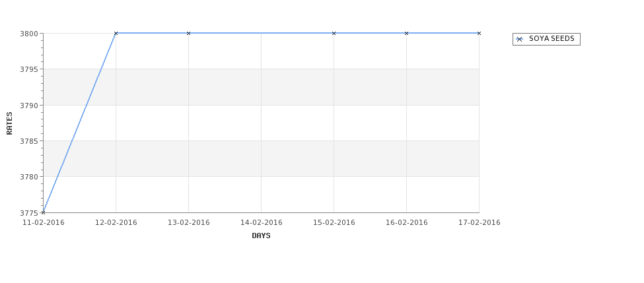Screen dimensions: 644x283
Task: Click the SOYA SEEDS legend label
Action: click(x=552, y=38)
